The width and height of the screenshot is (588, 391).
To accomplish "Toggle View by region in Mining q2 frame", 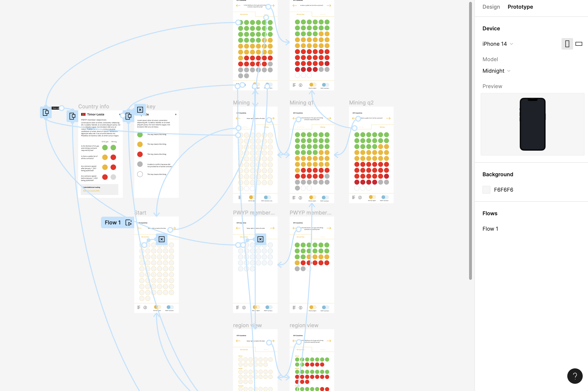I will pyautogui.click(x=372, y=197).
